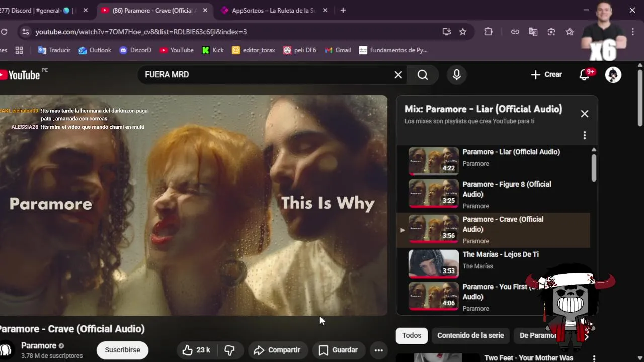Open the account avatar menu
Viewport: 644px width, 362px height.
(613, 75)
